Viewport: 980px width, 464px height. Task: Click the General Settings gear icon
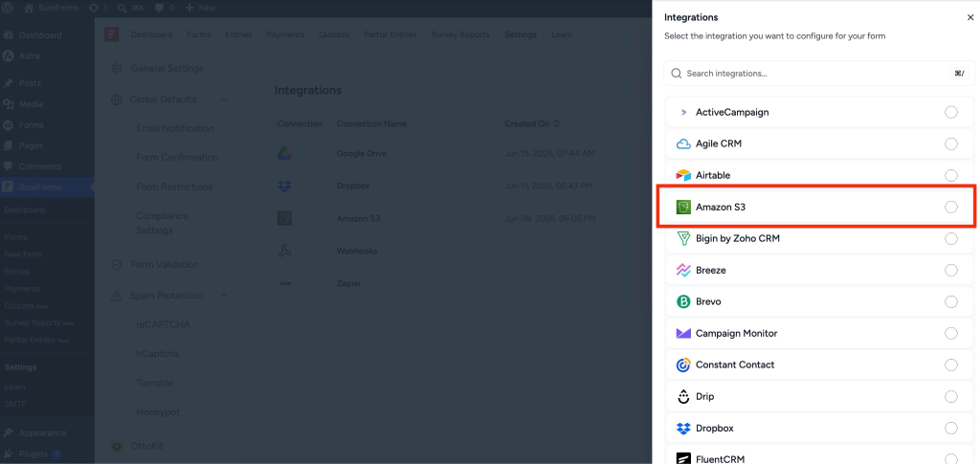pyautogui.click(x=116, y=69)
